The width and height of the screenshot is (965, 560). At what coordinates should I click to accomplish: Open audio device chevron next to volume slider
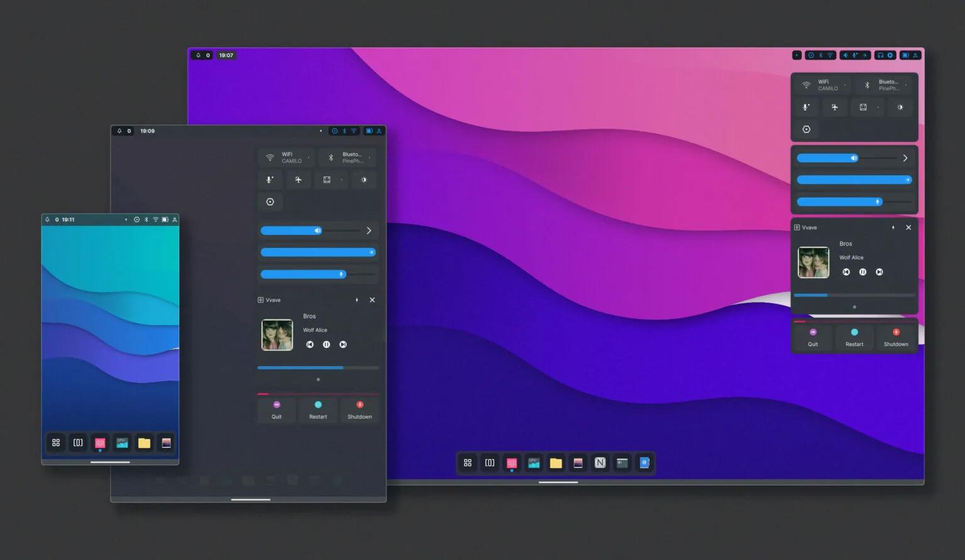point(905,158)
